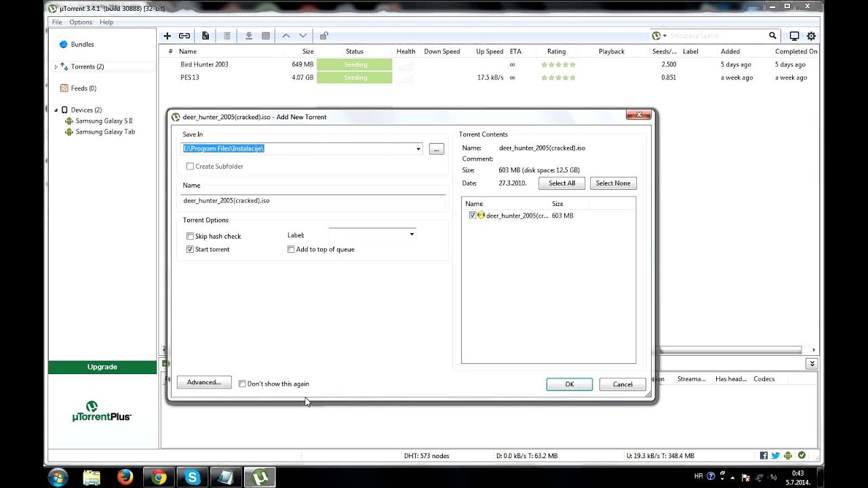This screenshot has height=488, width=868.
Task: Expand the Torrents (2) tree node
Action: (x=56, y=66)
